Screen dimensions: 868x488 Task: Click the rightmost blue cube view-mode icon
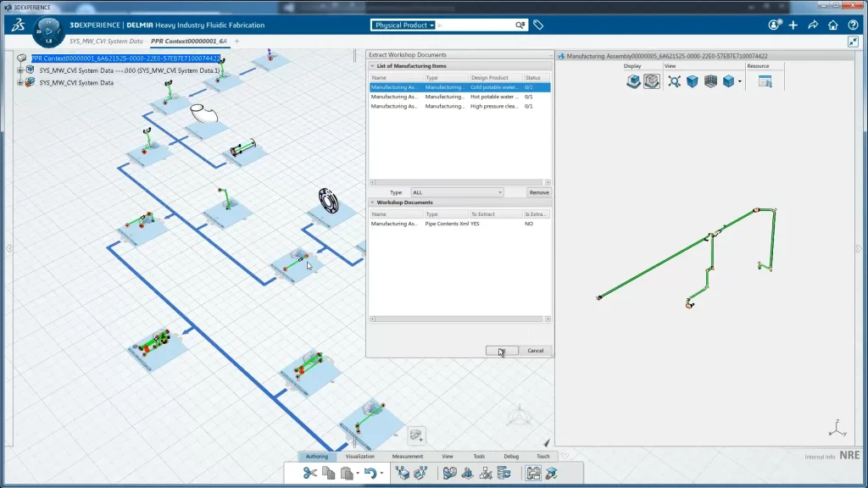point(728,81)
